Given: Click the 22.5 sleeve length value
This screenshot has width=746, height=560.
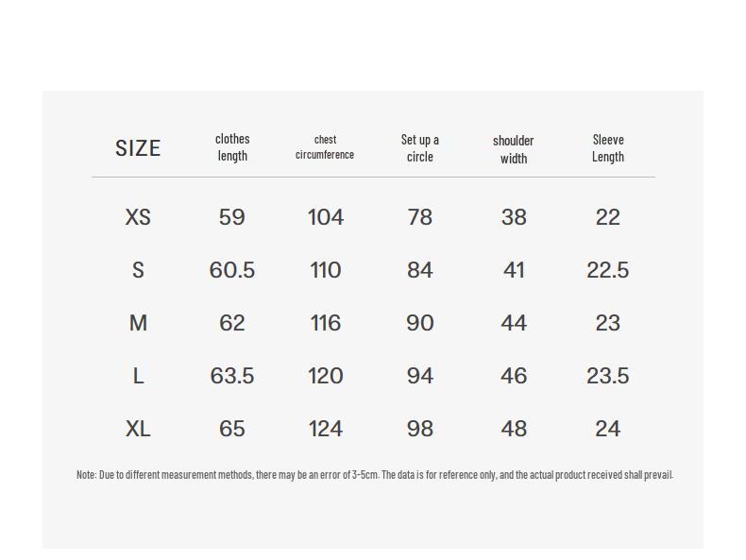Looking at the screenshot, I should [x=608, y=270].
